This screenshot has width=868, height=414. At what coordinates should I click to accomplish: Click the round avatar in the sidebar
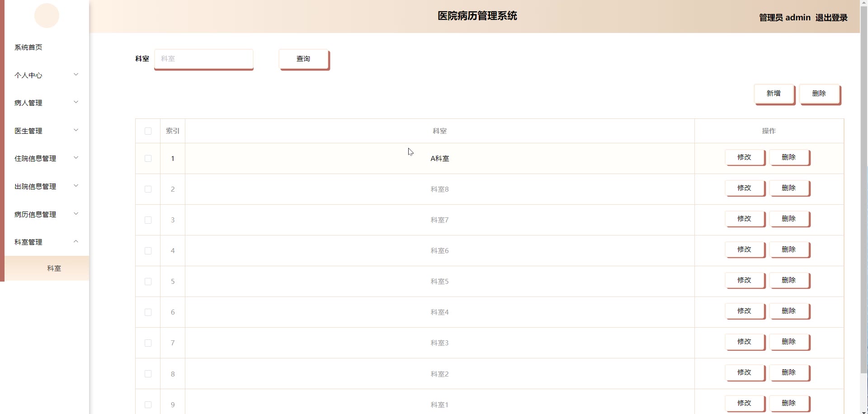click(47, 15)
